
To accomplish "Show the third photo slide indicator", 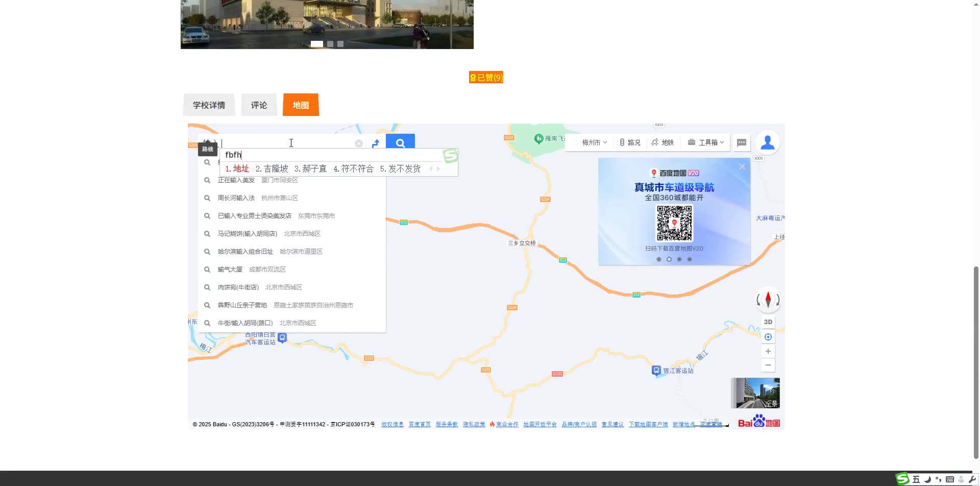I will (340, 44).
